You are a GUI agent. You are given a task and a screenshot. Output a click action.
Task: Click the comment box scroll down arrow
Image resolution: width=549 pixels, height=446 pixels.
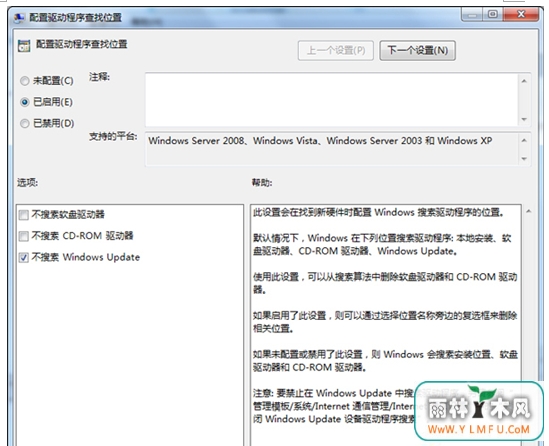[x=524, y=119]
